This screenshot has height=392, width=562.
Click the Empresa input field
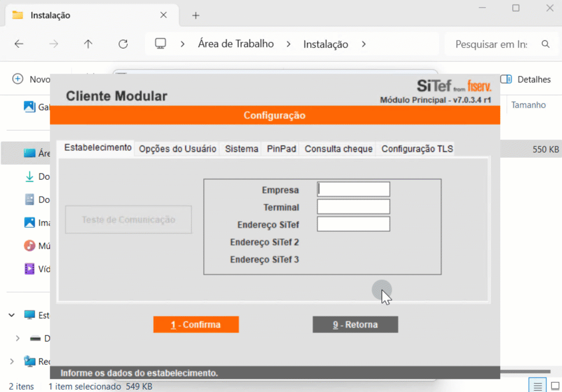354,190
